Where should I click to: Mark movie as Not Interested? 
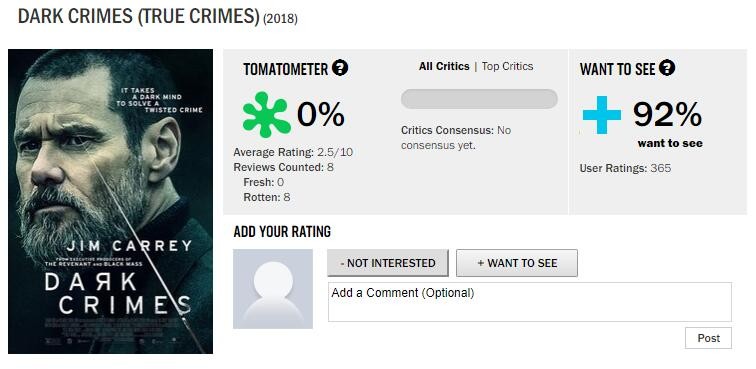pyautogui.click(x=388, y=263)
